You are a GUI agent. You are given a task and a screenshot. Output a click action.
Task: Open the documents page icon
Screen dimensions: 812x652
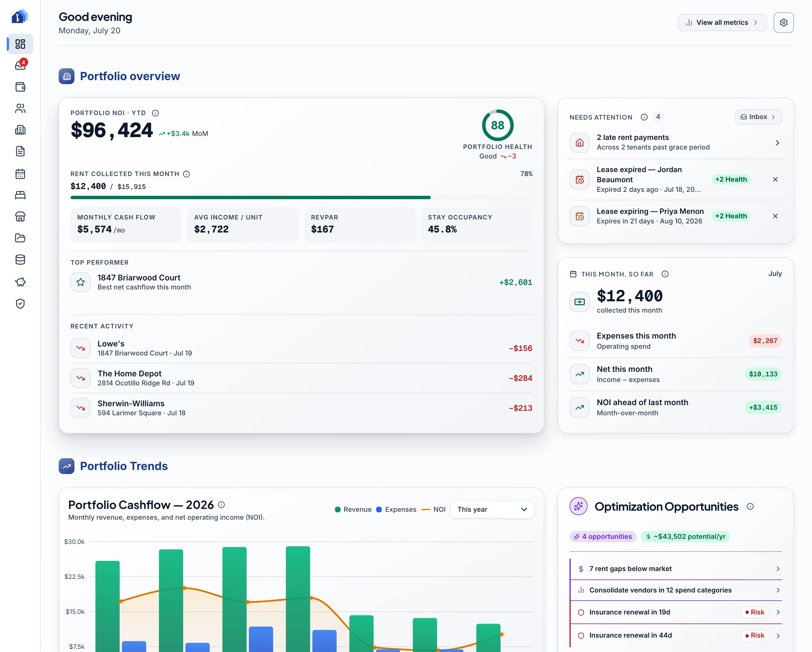(20, 152)
